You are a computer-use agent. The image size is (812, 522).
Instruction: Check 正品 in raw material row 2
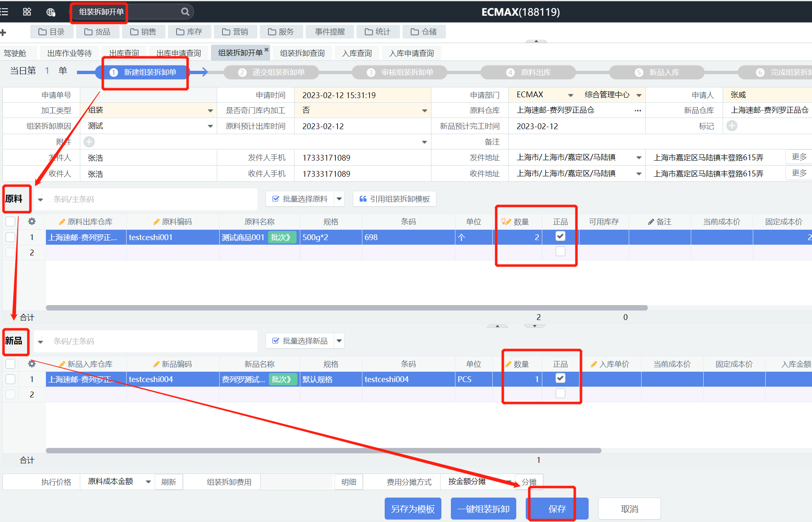(560, 252)
